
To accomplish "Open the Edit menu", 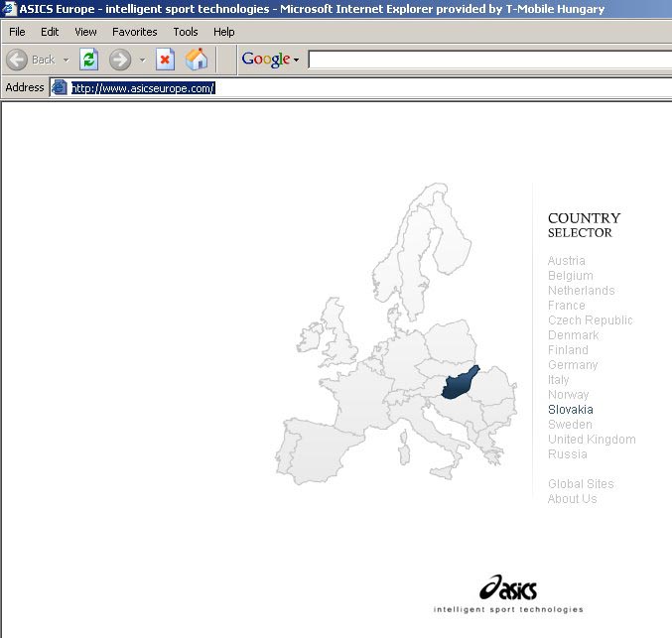I will click(x=50, y=32).
